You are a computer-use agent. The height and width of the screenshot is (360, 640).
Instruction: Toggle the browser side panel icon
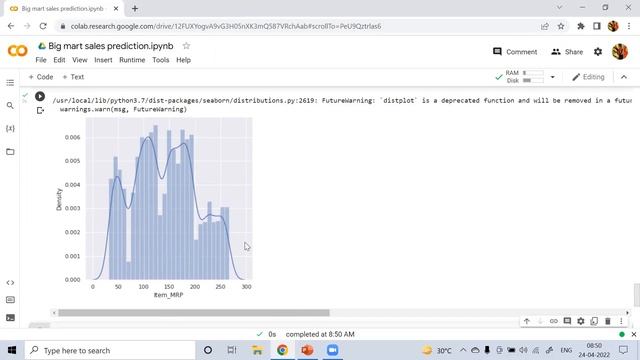[597, 26]
